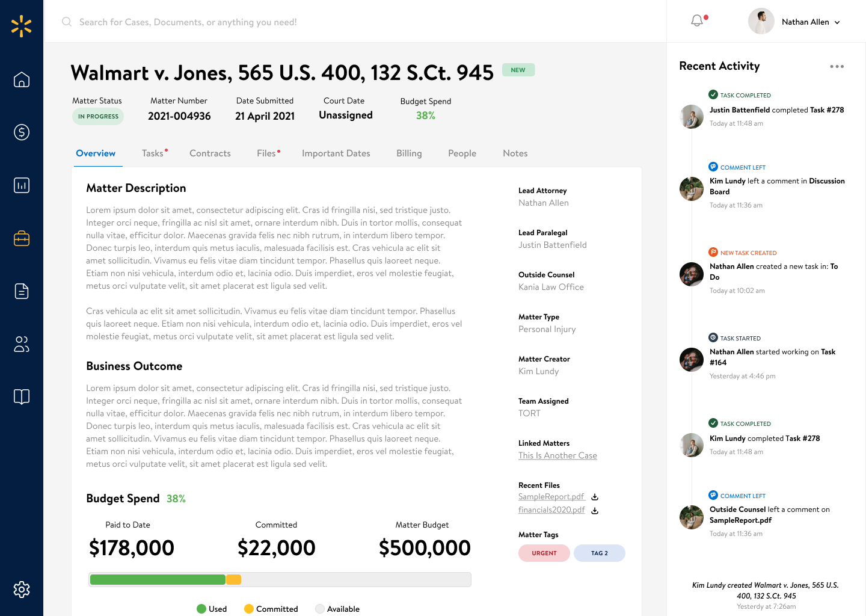Click the yellow Committed legend dot
Image resolution: width=866 pixels, height=616 pixels.
[x=249, y=609]
